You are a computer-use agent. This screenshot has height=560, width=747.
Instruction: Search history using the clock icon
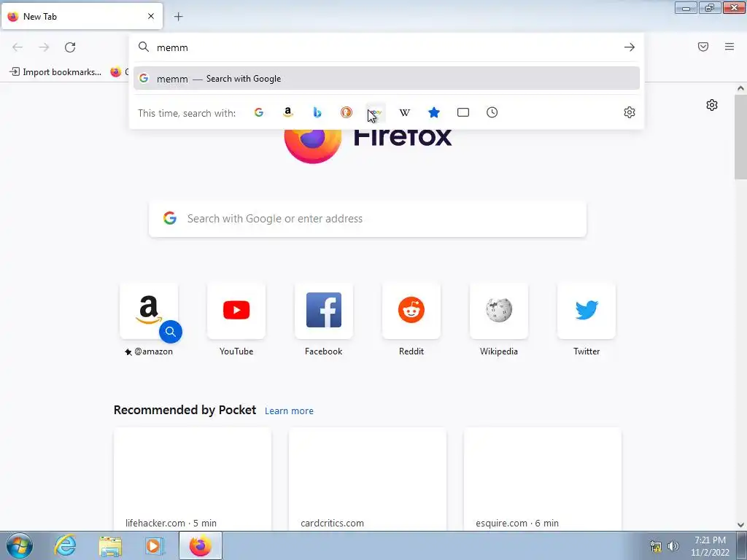tap(492, 112)
